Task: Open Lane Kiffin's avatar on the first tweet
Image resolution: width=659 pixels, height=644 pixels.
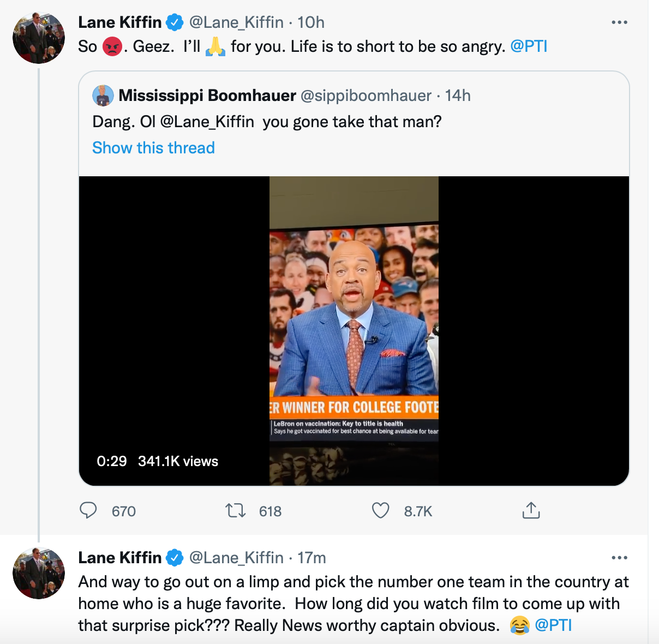Action: [39, 38]
